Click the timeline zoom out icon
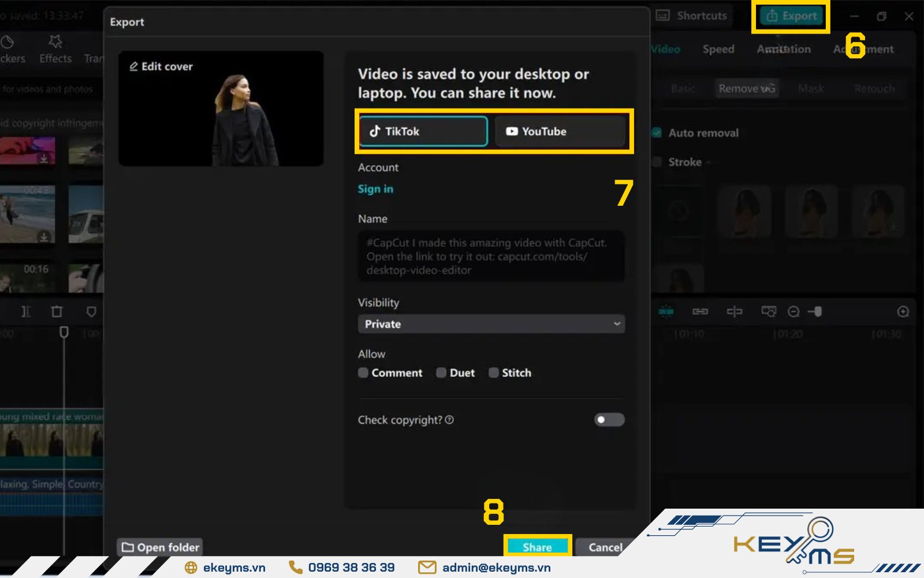The width and height of the screenshot is (924, 578). [x=793, y=312]
